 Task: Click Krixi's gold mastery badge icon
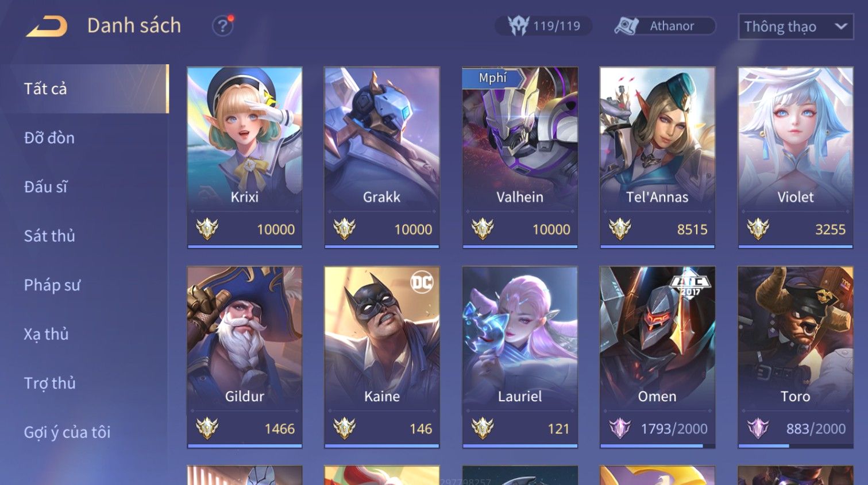point(207,229)
